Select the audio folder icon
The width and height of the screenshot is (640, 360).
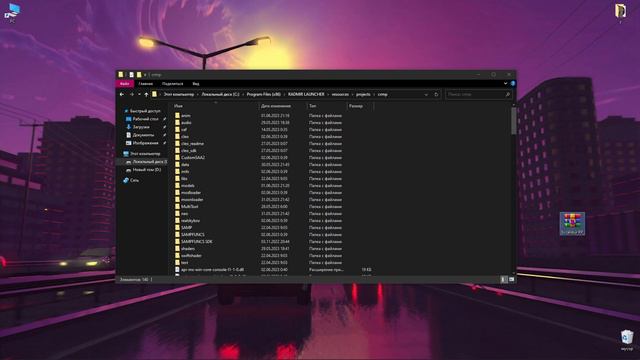pyautogui.click(x=178, y=122)
